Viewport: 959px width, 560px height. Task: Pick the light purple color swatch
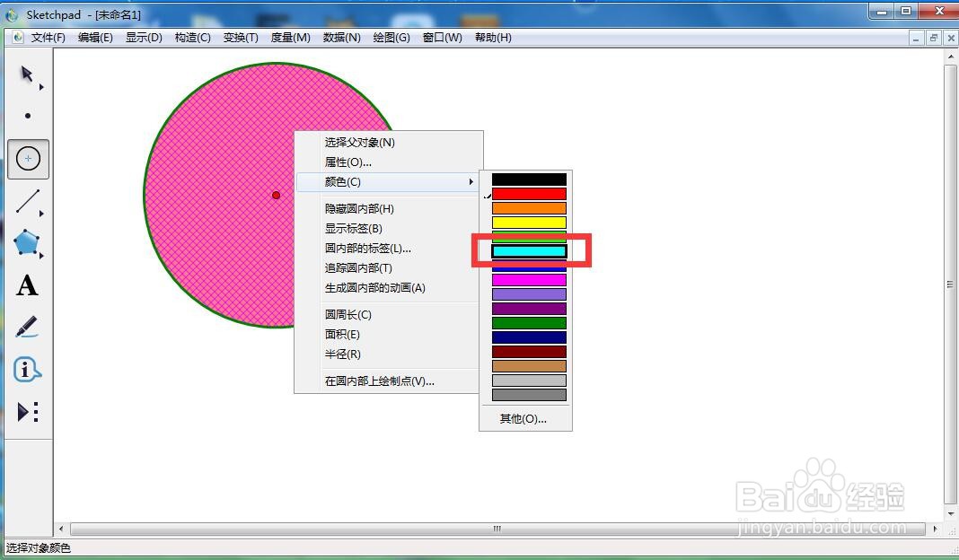point(529,294)
